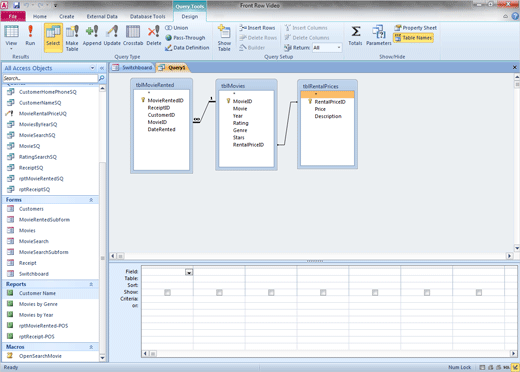Click Delete Columns in Query Setup
Image resolution: width=520 pixels, height=372 pixels.
point(307,38)
